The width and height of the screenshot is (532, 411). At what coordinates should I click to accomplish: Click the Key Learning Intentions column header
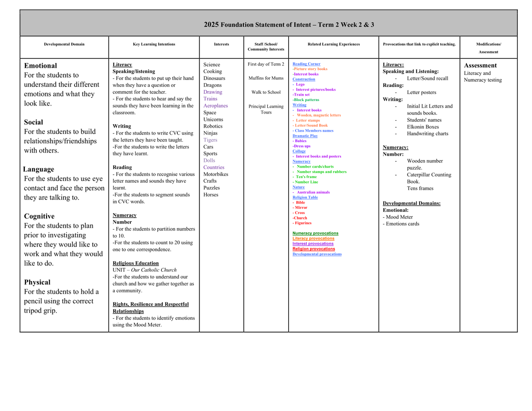[x=154, y=44]
